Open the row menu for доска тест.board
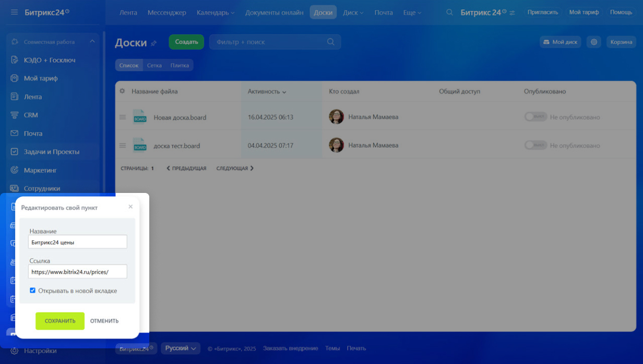Image resolution: width=643 pixels, height=364 pixels. pyautogui.click(x=123, y=145)
